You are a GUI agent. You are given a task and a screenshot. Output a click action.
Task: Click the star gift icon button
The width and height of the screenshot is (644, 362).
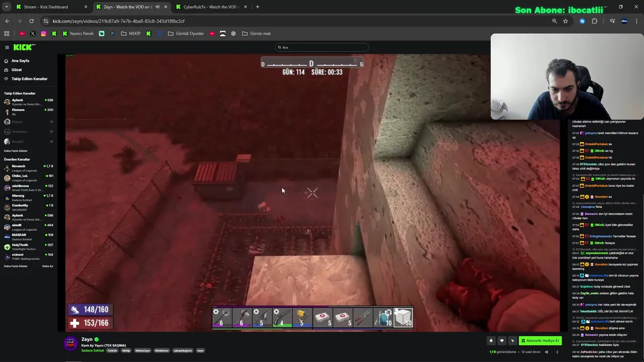512,341
